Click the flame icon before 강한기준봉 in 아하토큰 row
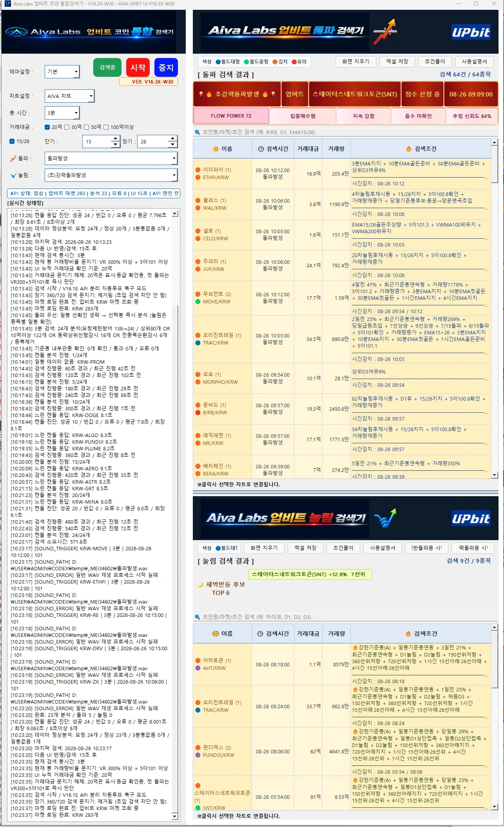Screen dimensions: 504x827 pos(355,648)
